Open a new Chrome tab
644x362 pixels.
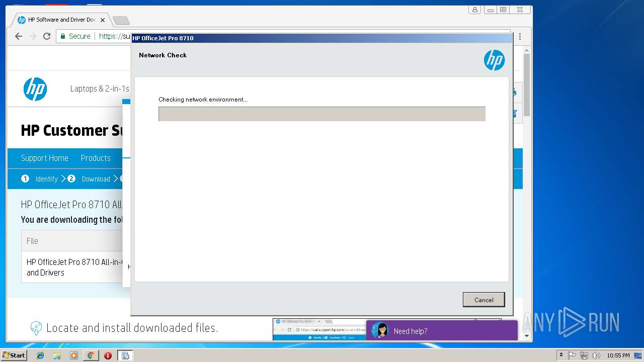tap(121, 20)
